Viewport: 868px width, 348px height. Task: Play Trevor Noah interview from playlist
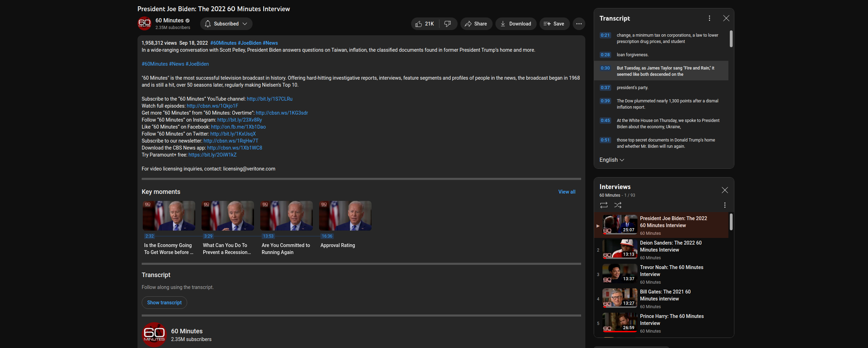661,275
